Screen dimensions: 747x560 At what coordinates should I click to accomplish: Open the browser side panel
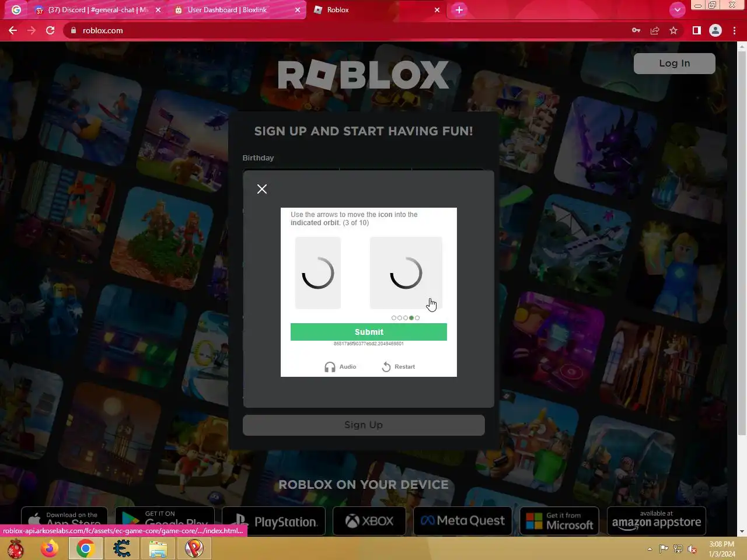tap(697, 30)
